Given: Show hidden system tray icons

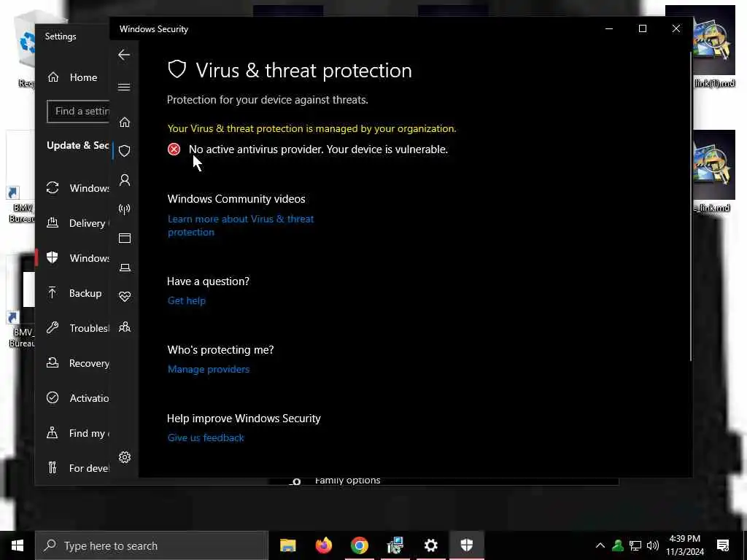Looking at the screenshot, I should [x=600, y=545].
